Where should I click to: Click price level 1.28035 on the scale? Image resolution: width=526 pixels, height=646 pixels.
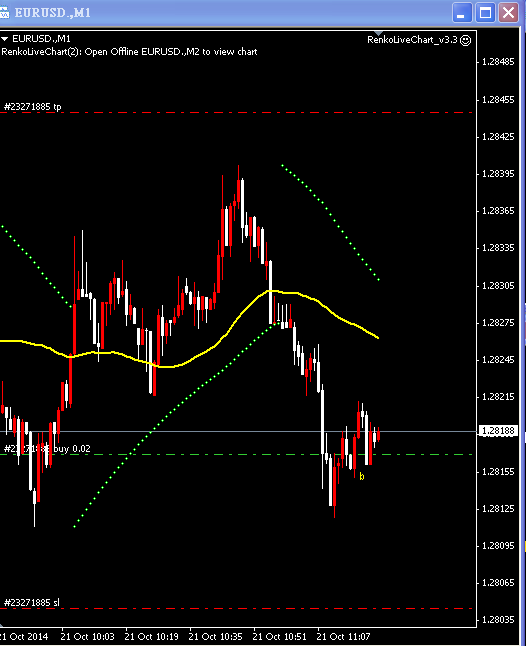click(x=498, y=620)
